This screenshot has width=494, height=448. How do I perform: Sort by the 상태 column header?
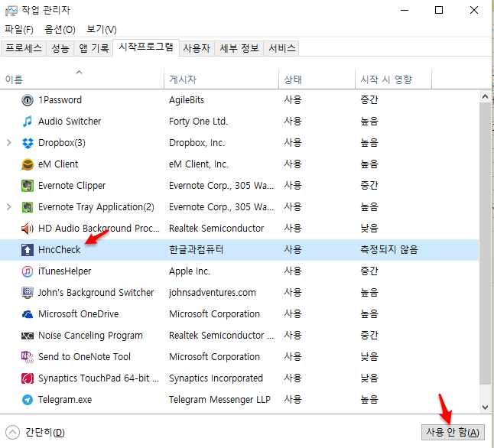click(317, 79)
